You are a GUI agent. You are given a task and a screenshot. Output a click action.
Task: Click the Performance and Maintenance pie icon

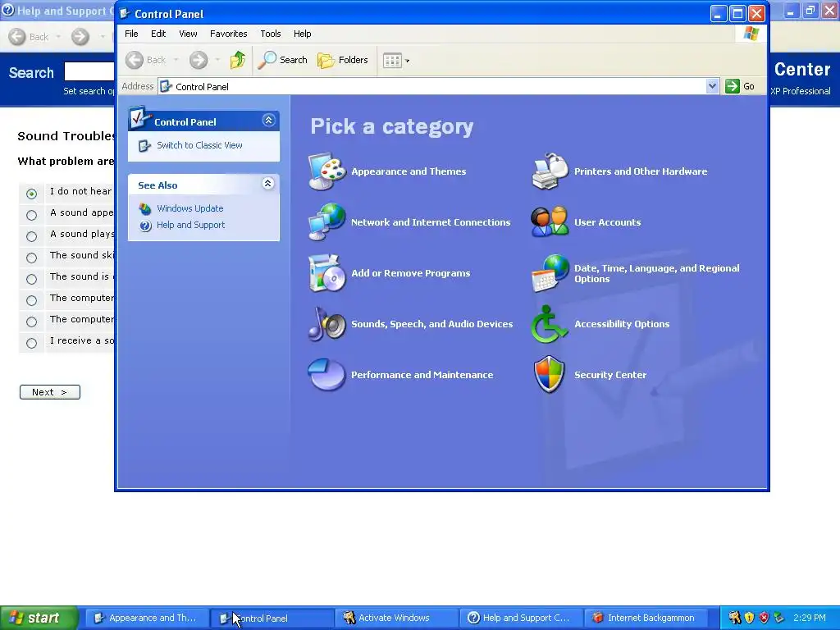pyautogui.click(x=326, y=374)
